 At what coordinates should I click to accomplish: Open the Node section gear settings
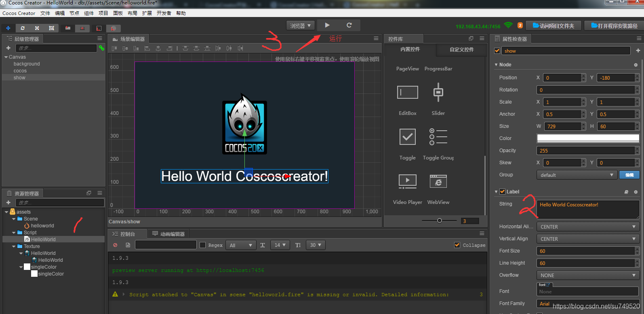tap(636, 65)
